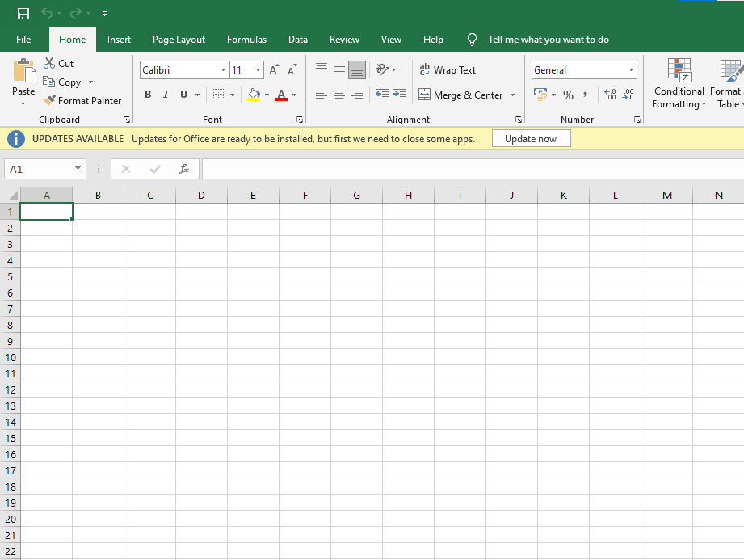The image size is (744, 560).
Task: Select Middle Align icon
Action: click(338, 69)
